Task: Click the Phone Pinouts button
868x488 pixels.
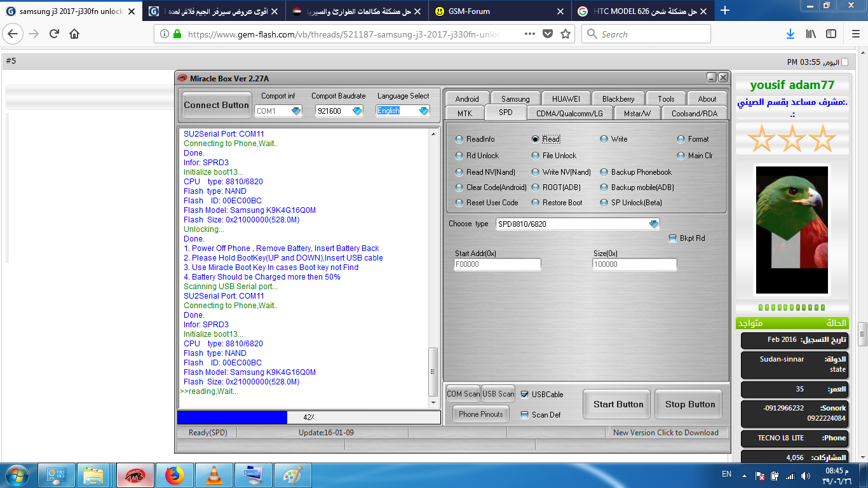Action: point(481,414)
